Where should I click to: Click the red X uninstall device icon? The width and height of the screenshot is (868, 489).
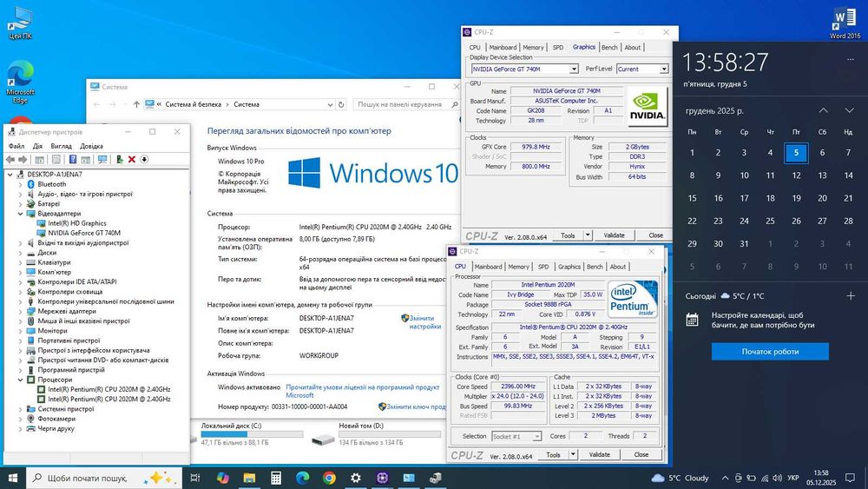132,160
